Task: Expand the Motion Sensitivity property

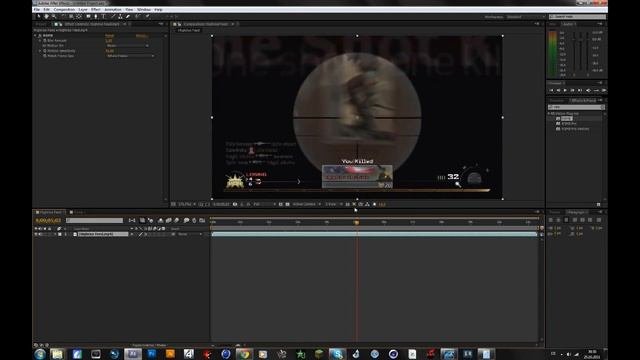Action: [40, 51]
